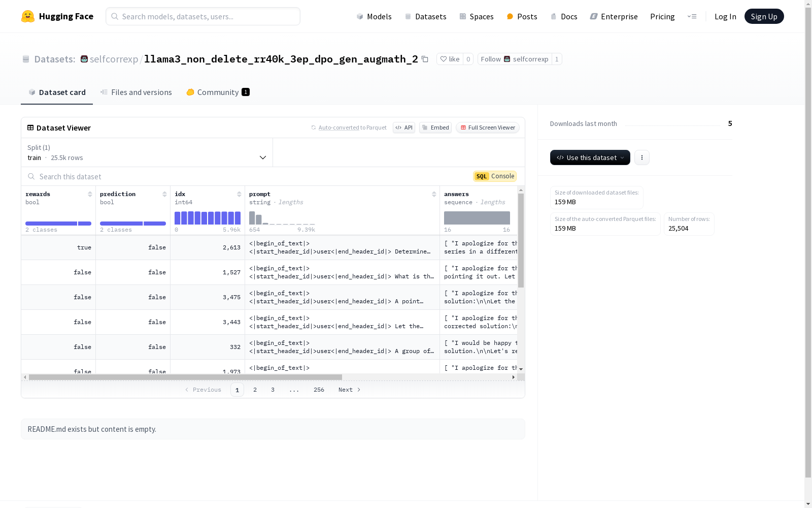
Task: Click the right arrow of the table horizontal scrollbar
Action: click(514, 377)
